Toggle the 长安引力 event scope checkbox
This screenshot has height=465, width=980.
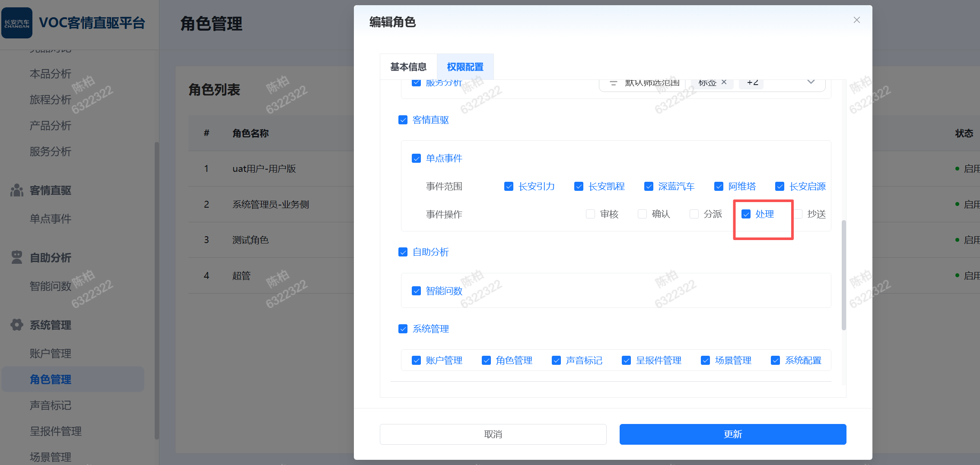pyautogui.click(x=509, y=187)
